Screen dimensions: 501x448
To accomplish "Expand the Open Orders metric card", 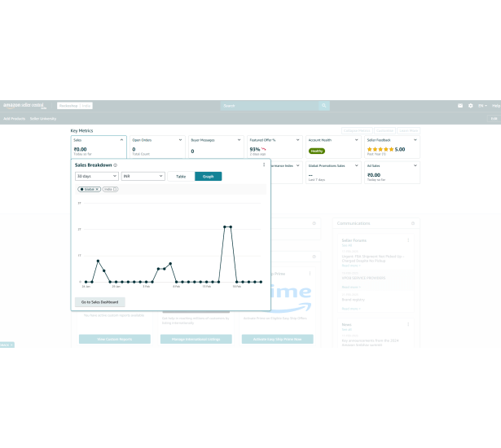I will coord(180,140).
